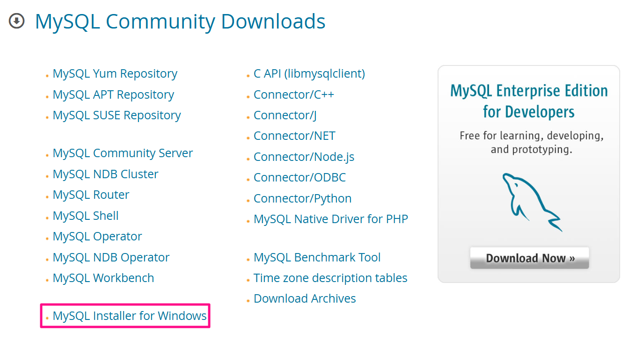Click 'Free for learning, developing, and prototyping' text

531,143
